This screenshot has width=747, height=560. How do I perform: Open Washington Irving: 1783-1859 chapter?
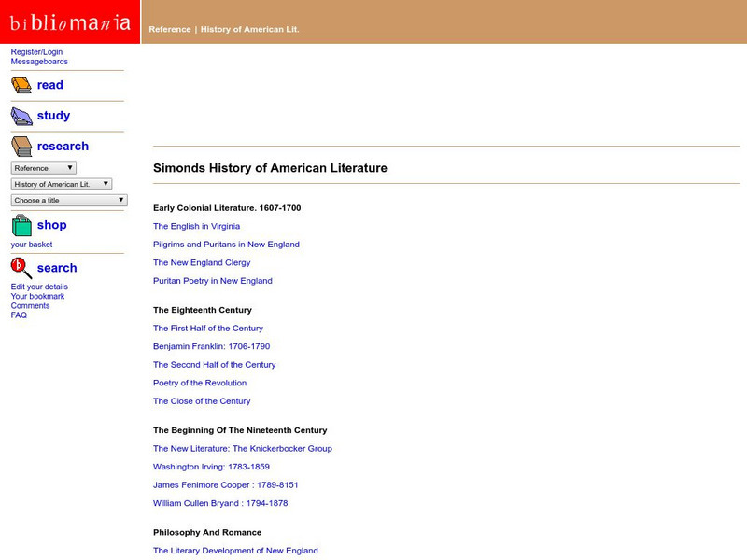(x=211, y=467)
